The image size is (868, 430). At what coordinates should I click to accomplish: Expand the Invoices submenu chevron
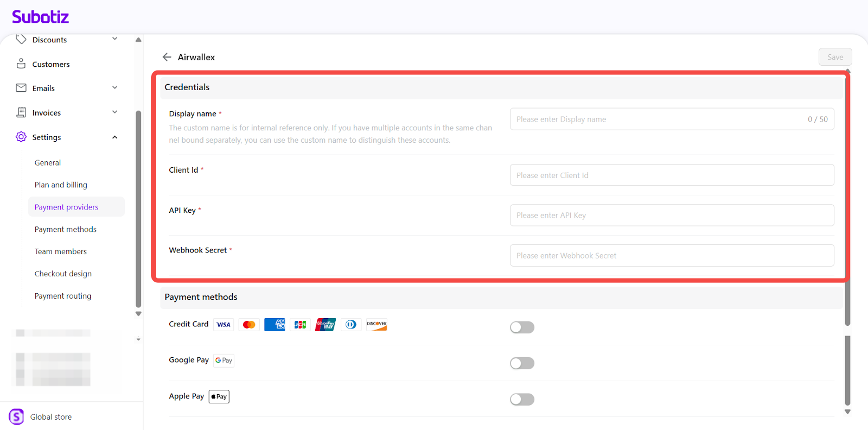[x=114, y=112]
